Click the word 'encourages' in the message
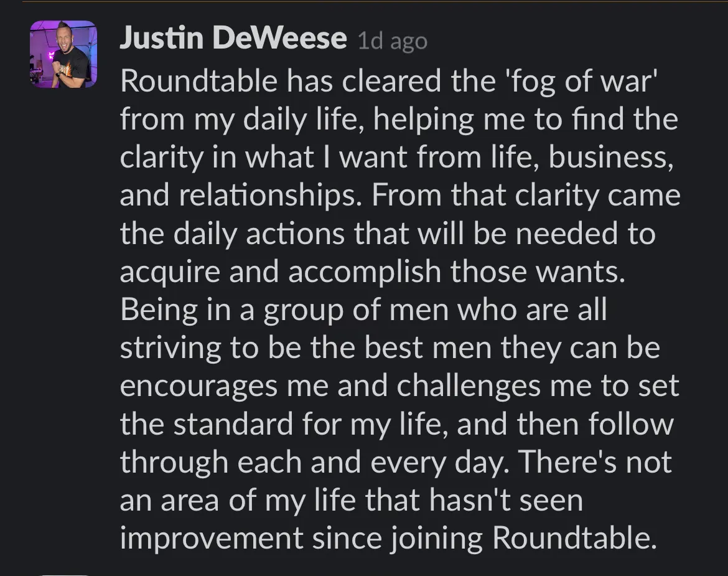This screenshot has width=728, height=576. pos(198,387)
